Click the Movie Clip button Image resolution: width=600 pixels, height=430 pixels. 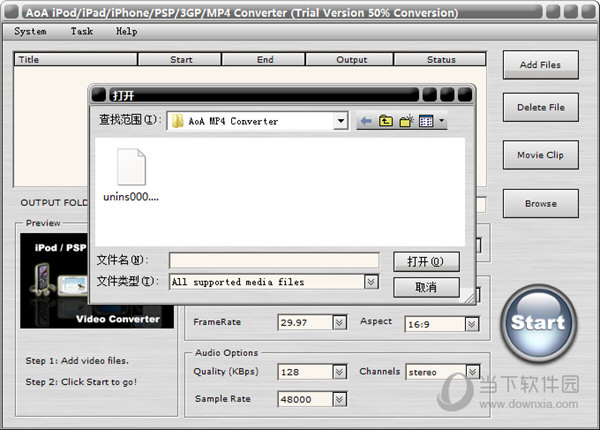(x=540, y=155)
